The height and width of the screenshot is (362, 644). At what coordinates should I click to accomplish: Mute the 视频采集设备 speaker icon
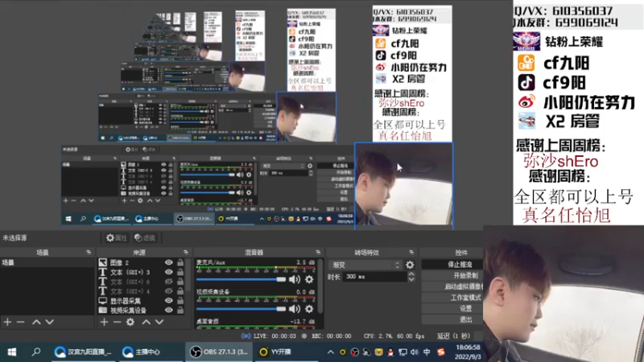pos(295,309)
